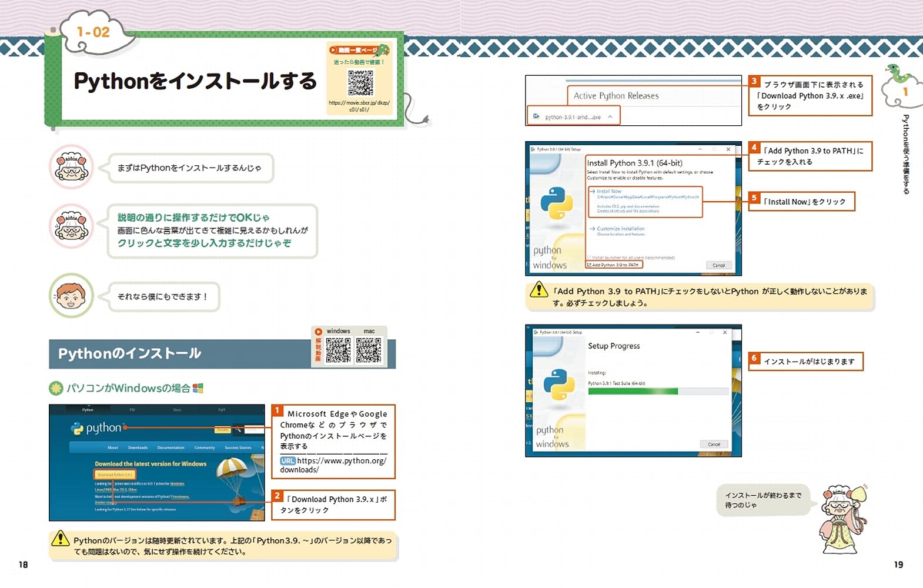Open the About menu on python.org

tap(112, 447)
